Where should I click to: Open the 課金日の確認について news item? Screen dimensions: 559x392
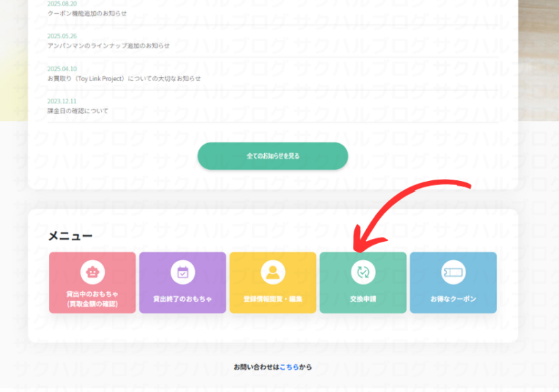(x=78, y=111)
